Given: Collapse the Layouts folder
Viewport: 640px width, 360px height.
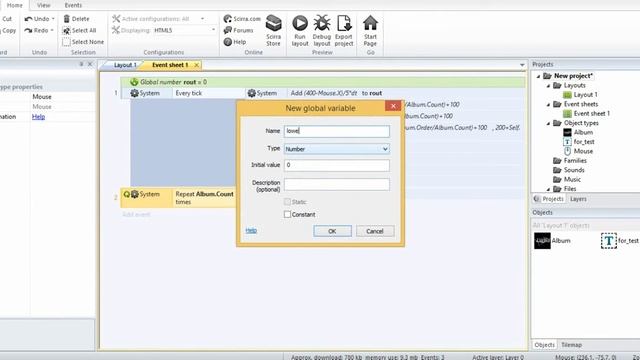Looking at the screenshot, I should [548, 86].
